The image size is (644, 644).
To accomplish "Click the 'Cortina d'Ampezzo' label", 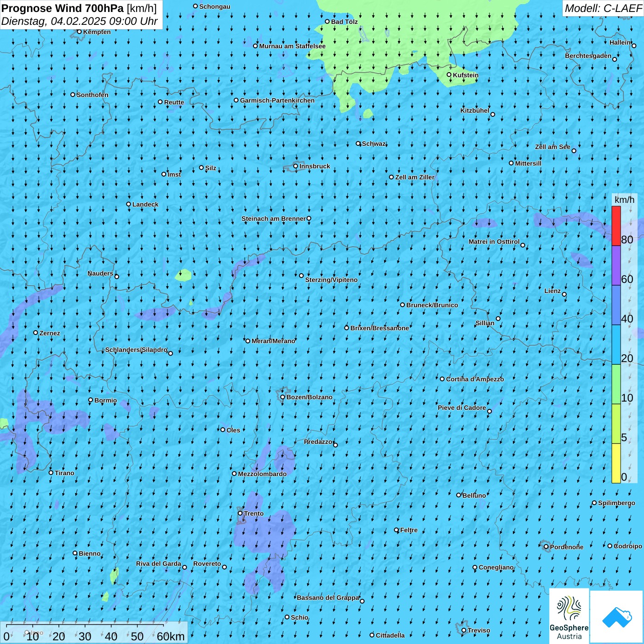I will click(x=475, y=379).
